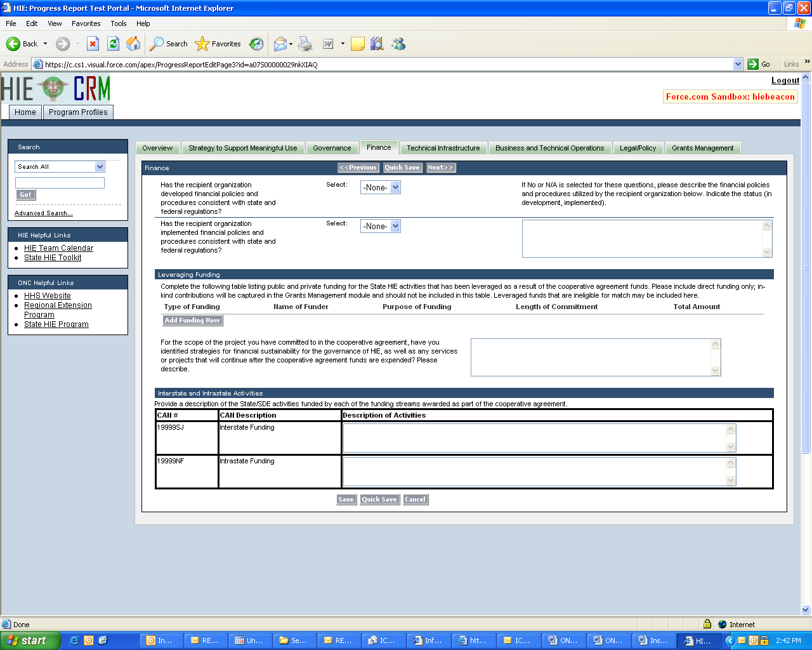Viewport: 812px width, 650px height.
Task: Click the browser Back arrow icon
Action: click(13, 44)
